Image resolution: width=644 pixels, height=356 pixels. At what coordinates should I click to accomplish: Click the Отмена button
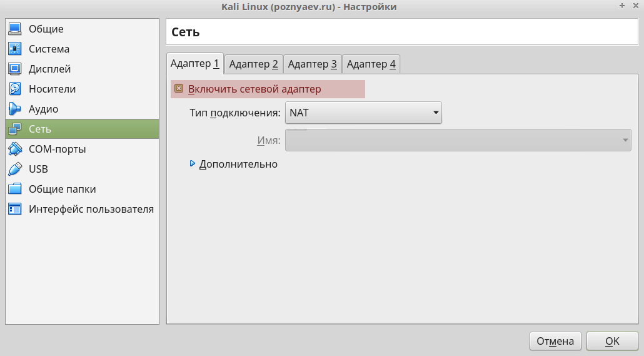click(x=555, y=341)
